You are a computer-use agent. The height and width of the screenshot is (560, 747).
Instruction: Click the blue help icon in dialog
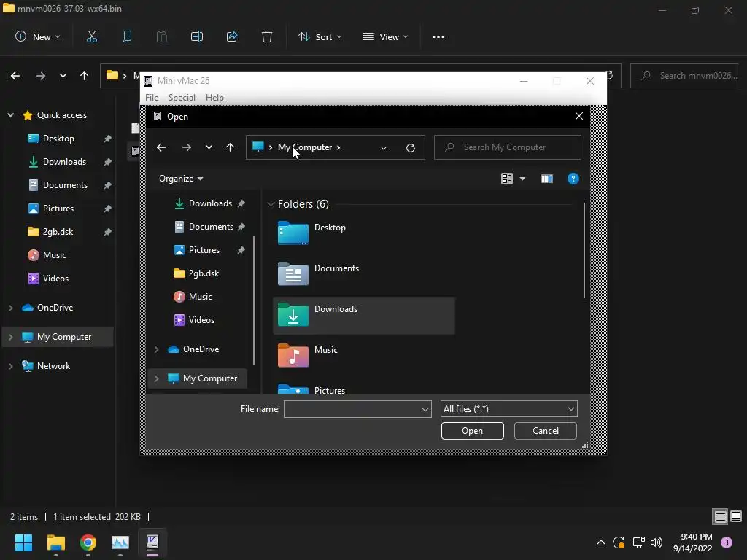point(573,179)
